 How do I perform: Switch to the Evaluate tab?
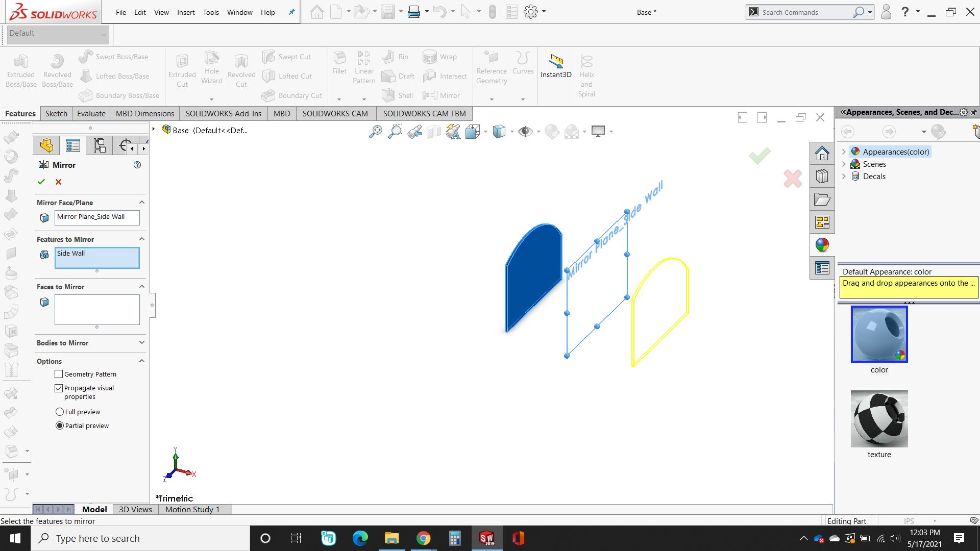91,113
